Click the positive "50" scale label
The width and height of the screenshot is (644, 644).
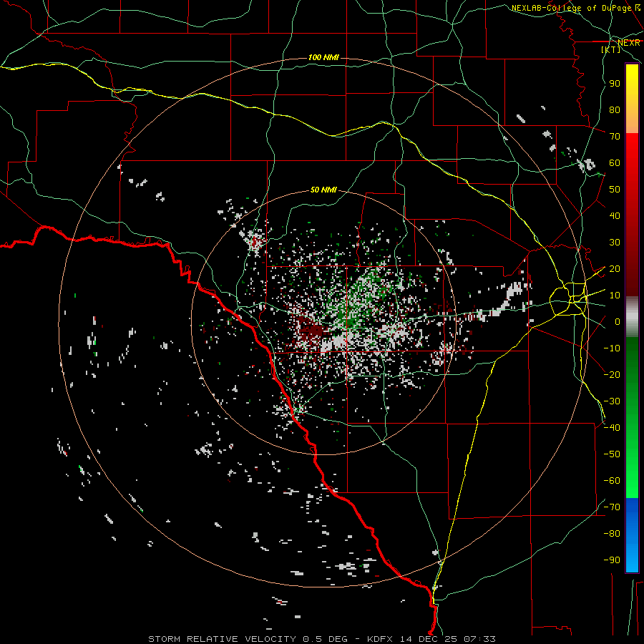tap(615, 190)
